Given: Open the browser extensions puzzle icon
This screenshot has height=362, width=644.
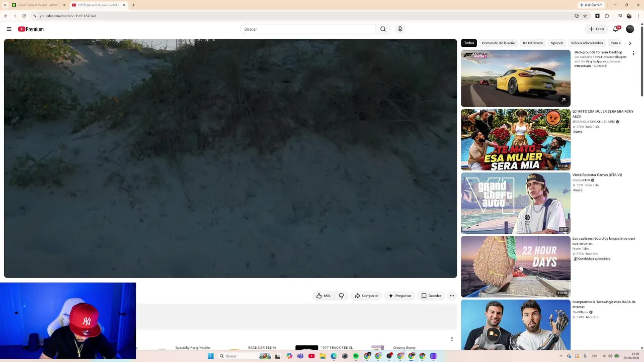Looking at the screenshot, I should click(x=607, y=16).
